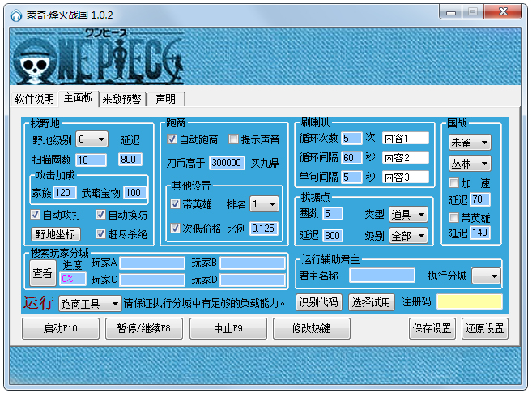The width and height of the screenshot is (532, 393).
Task: Click the 扫描圈数 field with value 10
Action: point(91,160)
